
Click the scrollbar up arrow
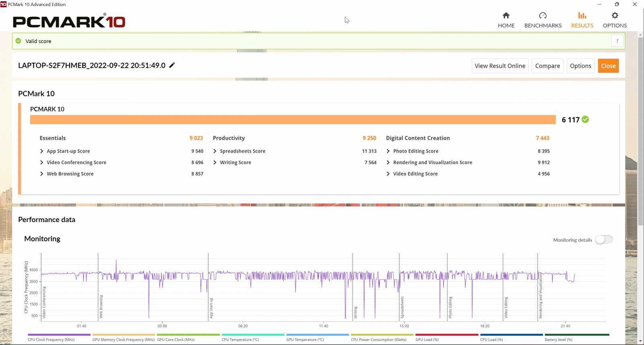click(640, 34)
